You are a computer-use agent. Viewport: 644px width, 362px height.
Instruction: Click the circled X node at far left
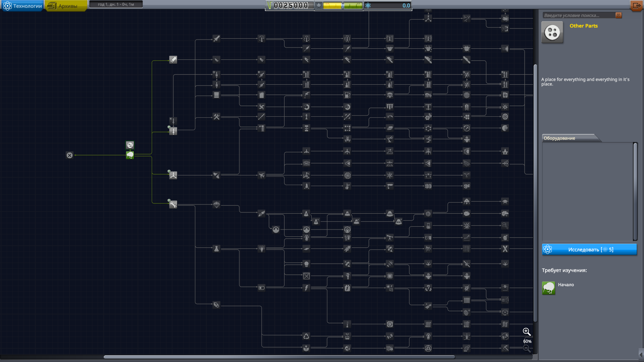pyautogui.click(x=69, y=155)
